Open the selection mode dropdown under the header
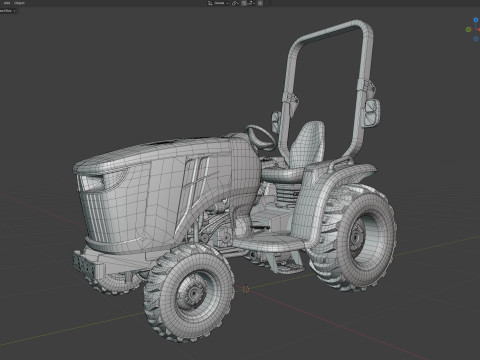Image resolution: width=480 pixels, height=360 pixels. 8,11
